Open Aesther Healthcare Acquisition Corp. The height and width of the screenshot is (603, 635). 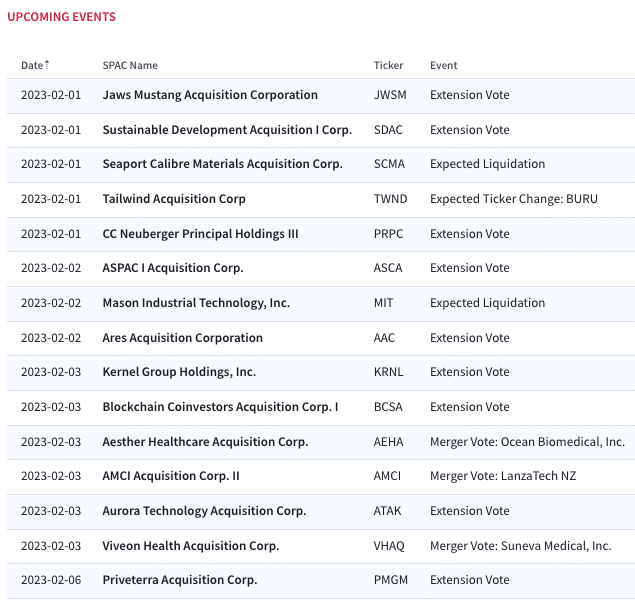click(x=205, y=442)
